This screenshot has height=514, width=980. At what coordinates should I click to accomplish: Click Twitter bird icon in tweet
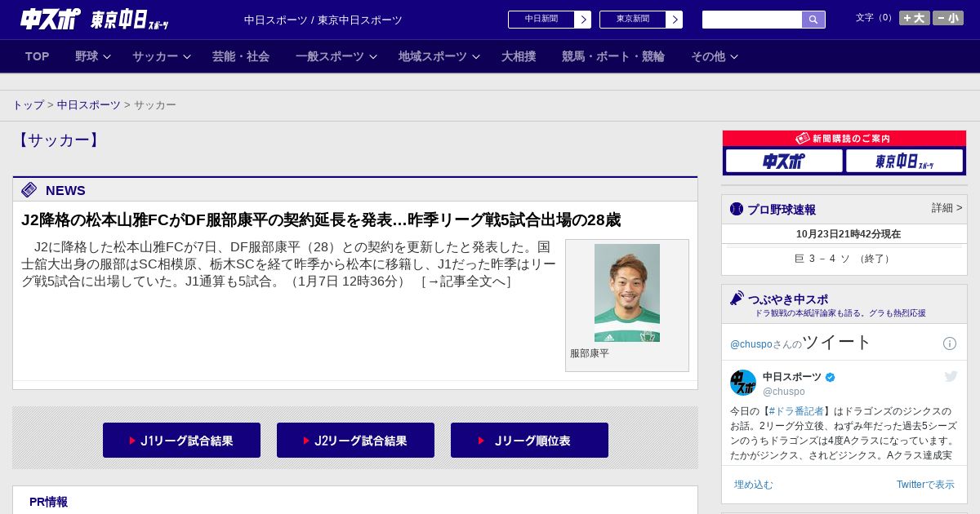(x=951, y=376)
